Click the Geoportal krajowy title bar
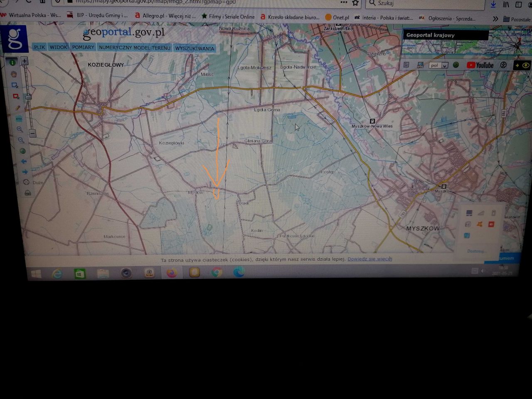 click(x=446, y=35)
